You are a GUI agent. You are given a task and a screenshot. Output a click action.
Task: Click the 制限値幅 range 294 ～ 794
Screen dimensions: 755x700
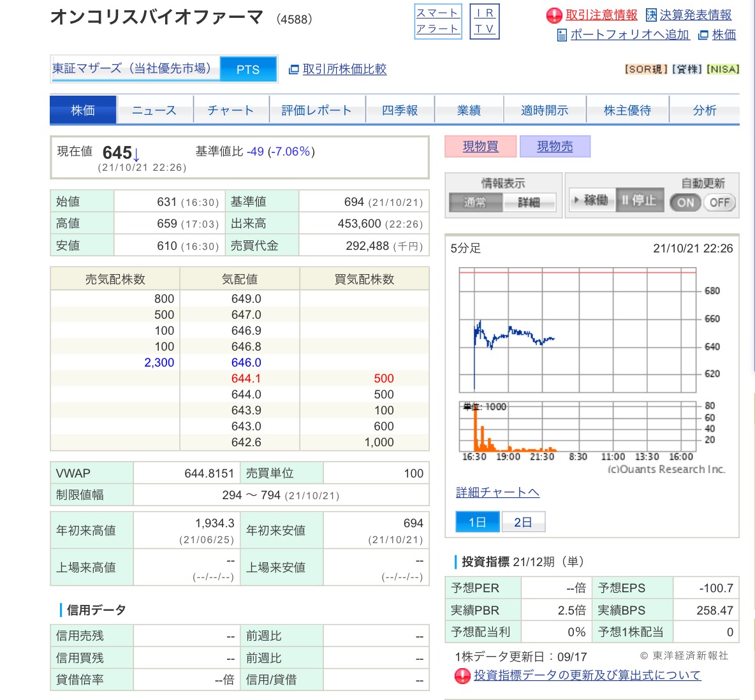251,495
